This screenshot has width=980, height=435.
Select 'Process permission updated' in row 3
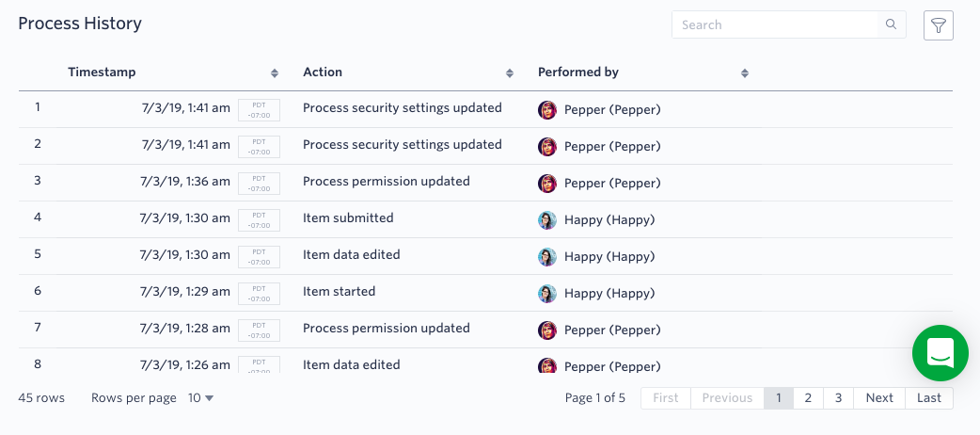pyautogui.click(x=387, y=182)
